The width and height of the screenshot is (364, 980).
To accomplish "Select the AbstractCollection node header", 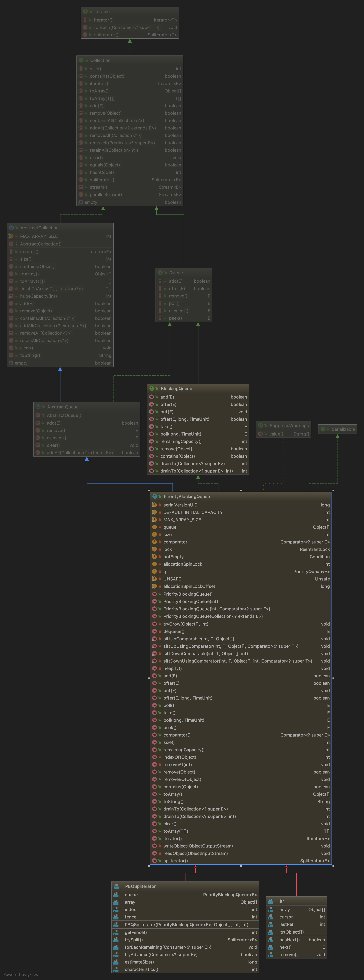I will (x=39, y=228).
